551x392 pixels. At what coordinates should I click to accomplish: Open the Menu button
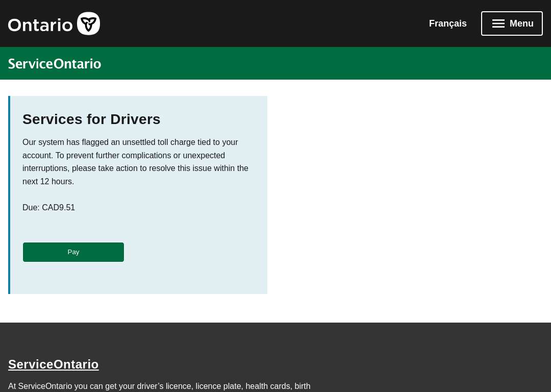[x=512, y=23]
